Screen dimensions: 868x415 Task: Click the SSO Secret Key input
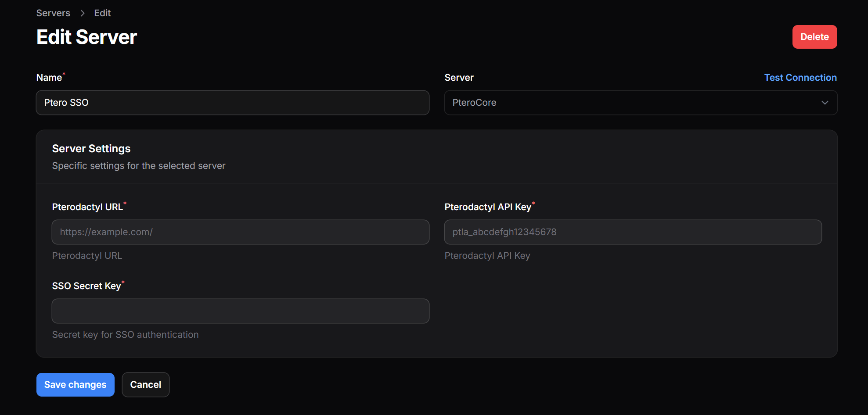click(240, 311)
